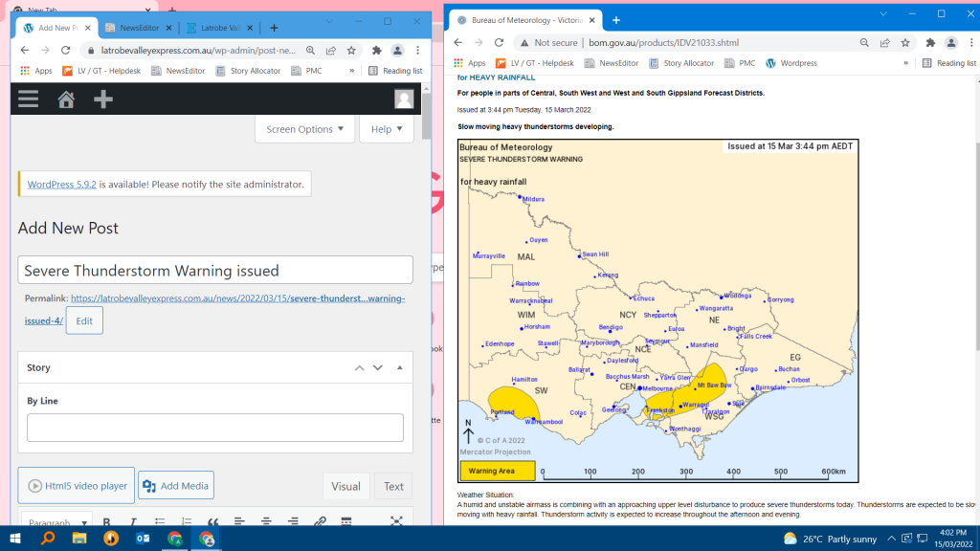Move the Story panel up
The height and width of the screenshot is (551, 980).
[360, 368]
